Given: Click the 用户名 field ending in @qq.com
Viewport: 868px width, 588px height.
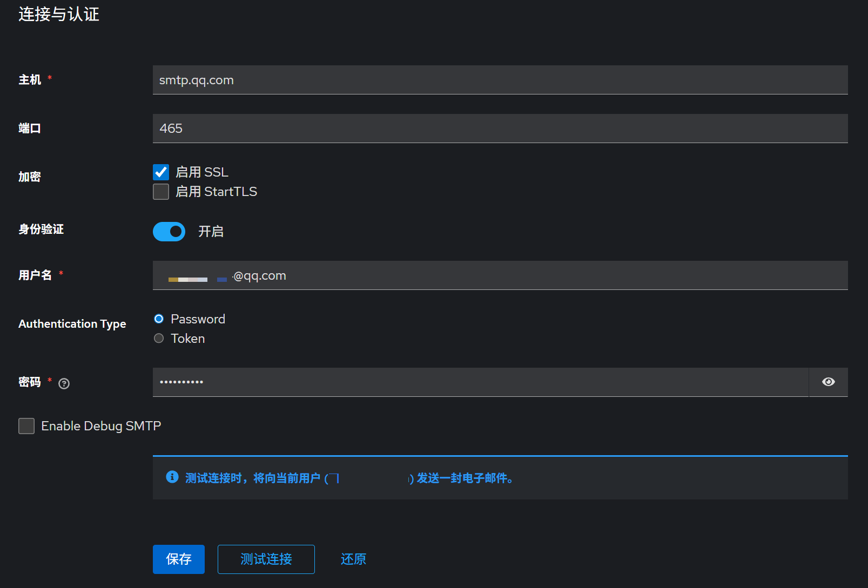Looking at the screenshot, I should click(x=500, y=275).
